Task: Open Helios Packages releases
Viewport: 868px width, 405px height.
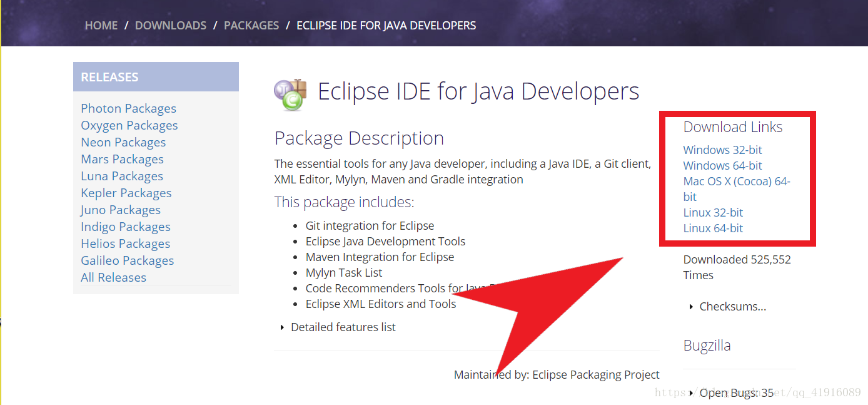Action: 125,244
